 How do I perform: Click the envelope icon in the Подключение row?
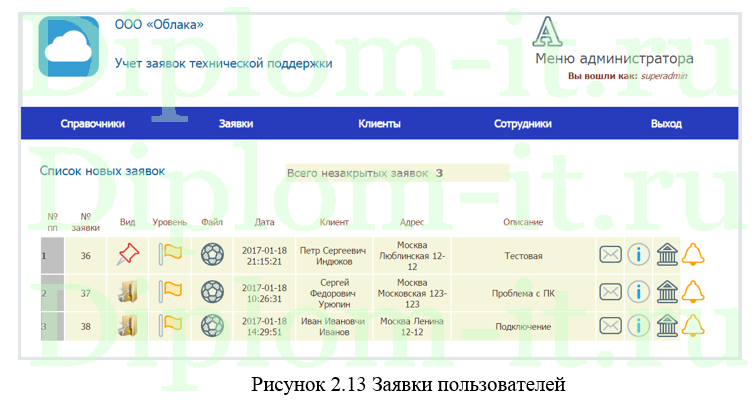610,326
